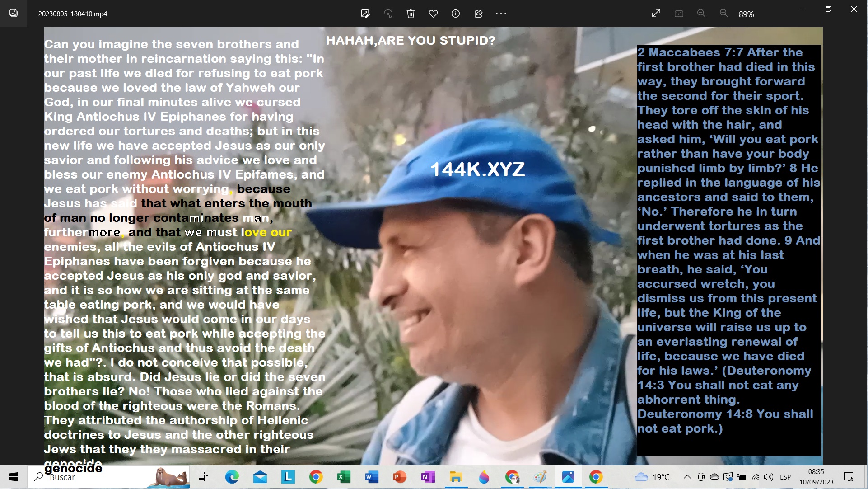
Task: Open Excel from the taskbar
Action: tap(344, 477)
